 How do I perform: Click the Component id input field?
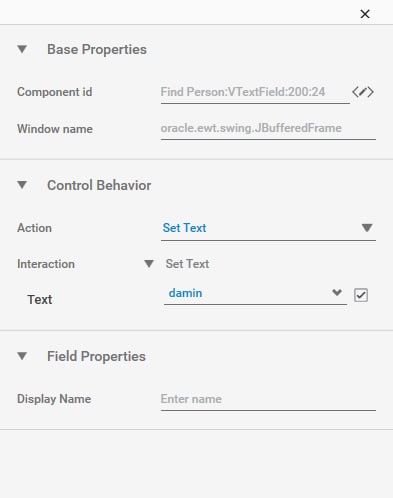pyautogui.click(x=255, y=93)
